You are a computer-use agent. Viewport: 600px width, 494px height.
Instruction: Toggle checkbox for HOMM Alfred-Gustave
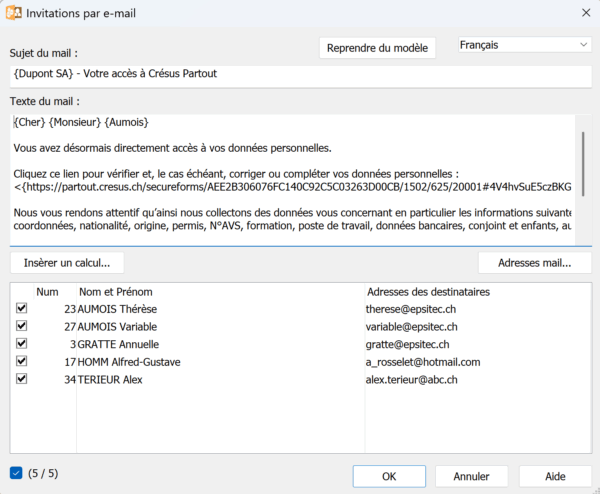pyautogui.click(x=22, y=361)
